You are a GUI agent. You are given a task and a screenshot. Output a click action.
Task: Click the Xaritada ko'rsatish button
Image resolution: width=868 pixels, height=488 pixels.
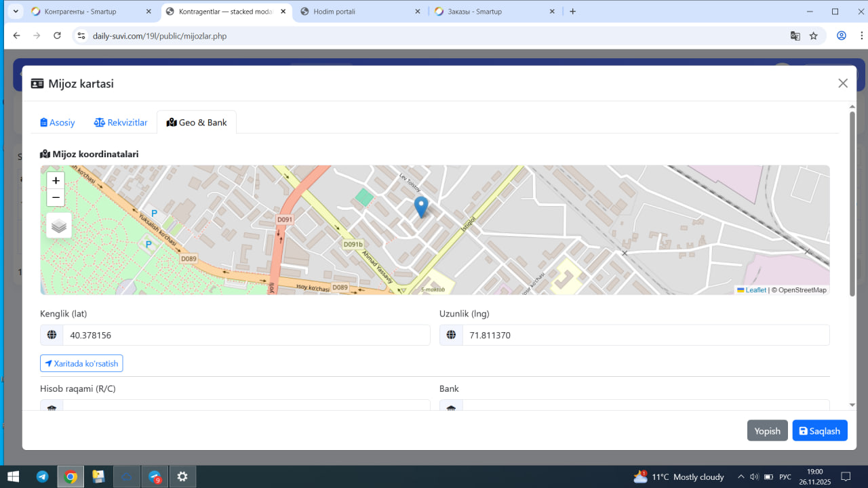pyautogui.click(x=81, y=364)
